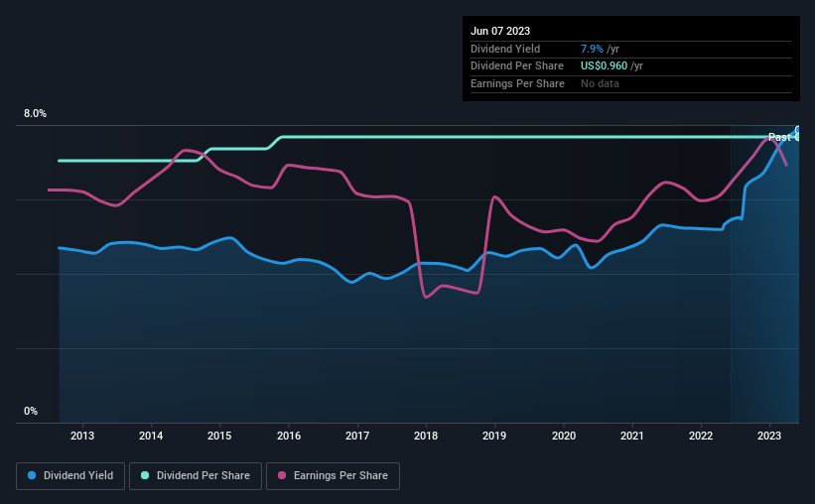Click the 8.0% y-axis label
Viewport: 815px width, 504px height.
point(35,114)
